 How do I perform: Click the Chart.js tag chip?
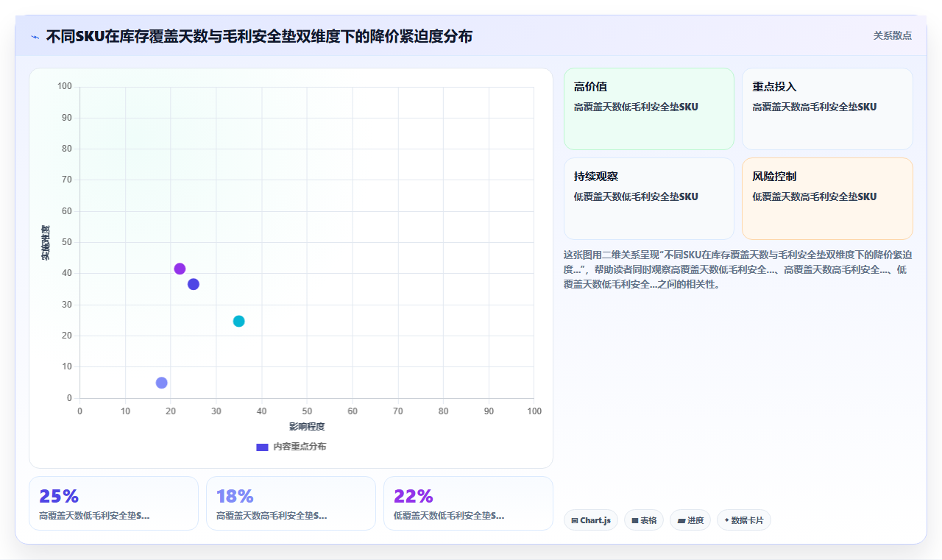591,520
